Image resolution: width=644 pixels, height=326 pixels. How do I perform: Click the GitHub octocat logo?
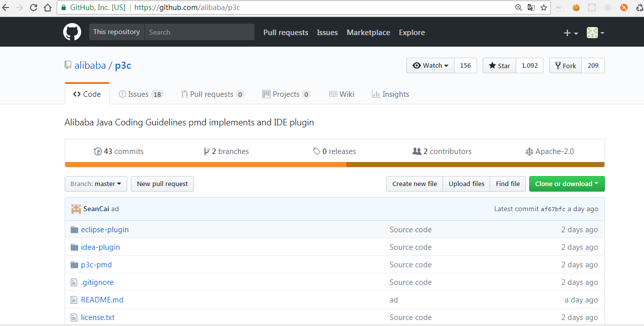(72, 32)
